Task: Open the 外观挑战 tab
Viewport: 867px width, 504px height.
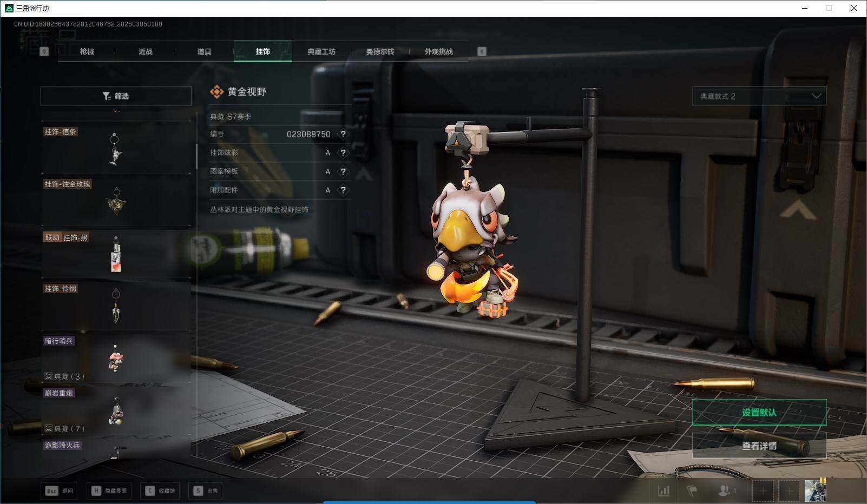Action: 438,51
